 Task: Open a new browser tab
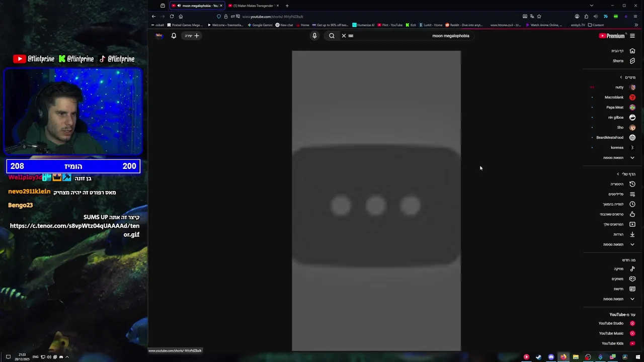click(287, 6)
